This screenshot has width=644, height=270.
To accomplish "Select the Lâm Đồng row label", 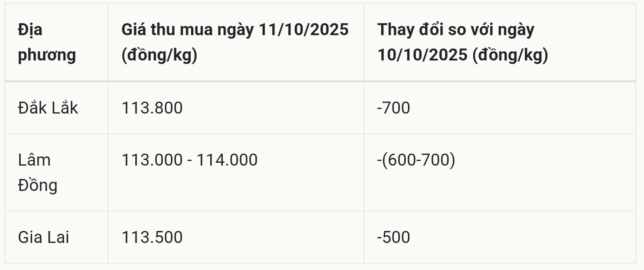I will pyautogui.click(x=38, y=172).
